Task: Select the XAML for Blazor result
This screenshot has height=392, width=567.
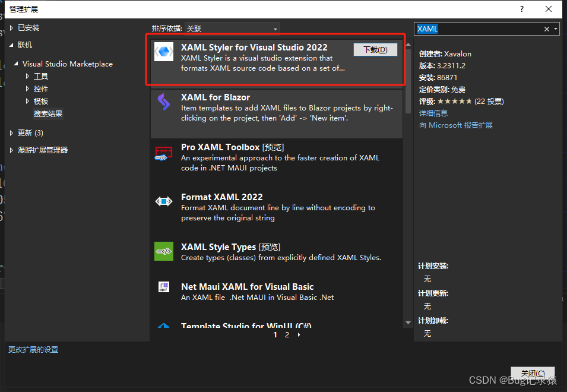Action: 277,113
